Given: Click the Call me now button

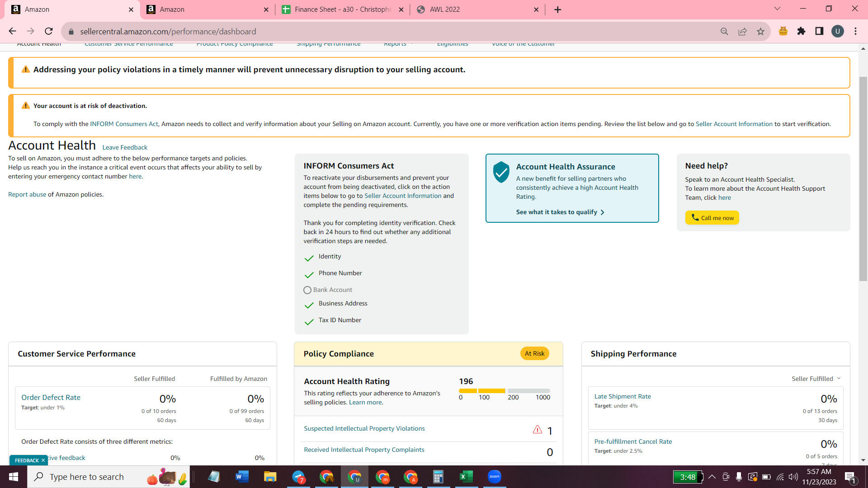Looking at the screenshot, I should [712, 218].
